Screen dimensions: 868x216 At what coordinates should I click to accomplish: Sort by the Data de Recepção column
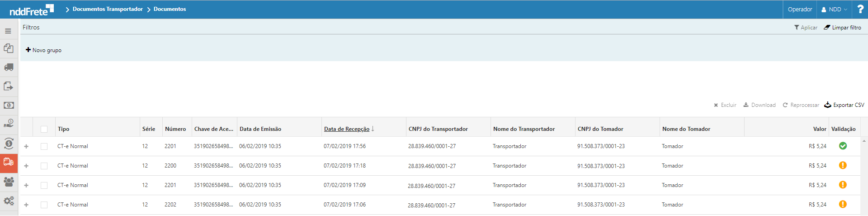click(347, 129)
